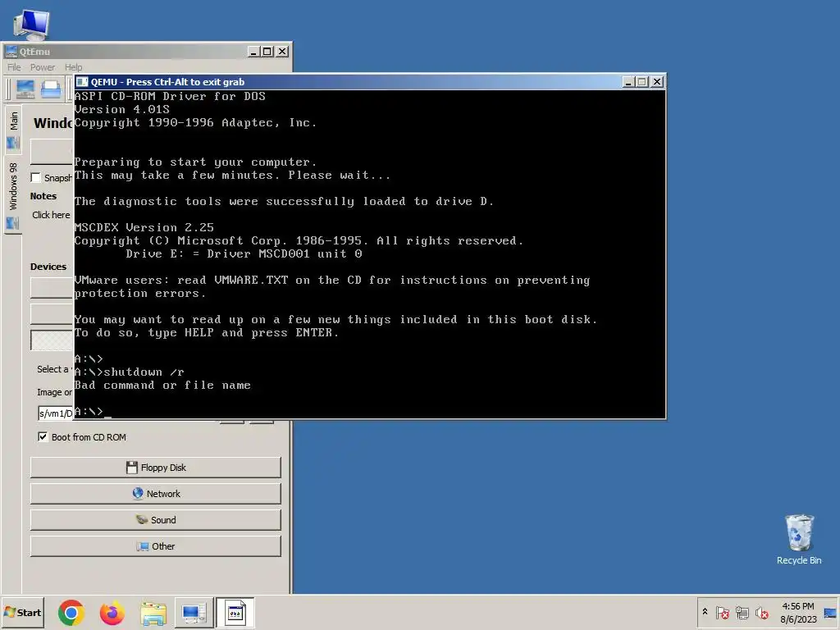Image resolution: width=840 pixels, height=630 pixels.
Task: Open the Other device section
Action: [x=155, y=546]
